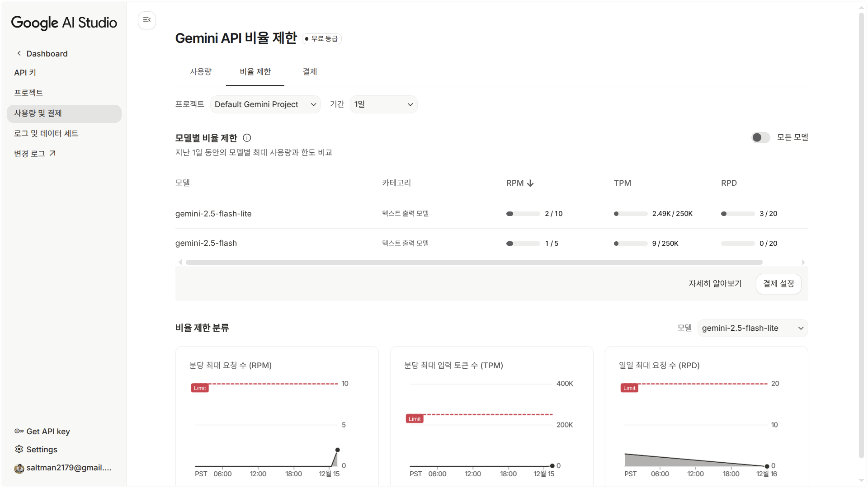Open the 자세히 알아보기 link
Screen dimensions: 868x488
point(715,284)
